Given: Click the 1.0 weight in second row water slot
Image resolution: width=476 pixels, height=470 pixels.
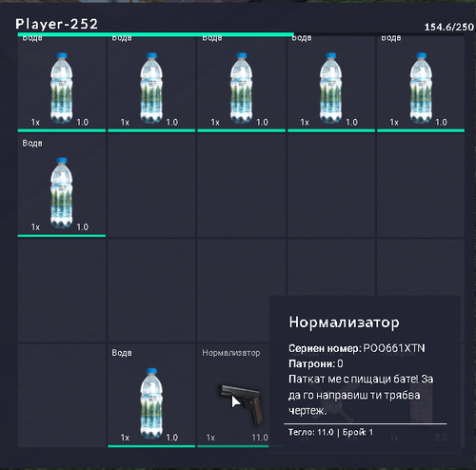Looking at the screenshot, I should click(x=82, y=227).
